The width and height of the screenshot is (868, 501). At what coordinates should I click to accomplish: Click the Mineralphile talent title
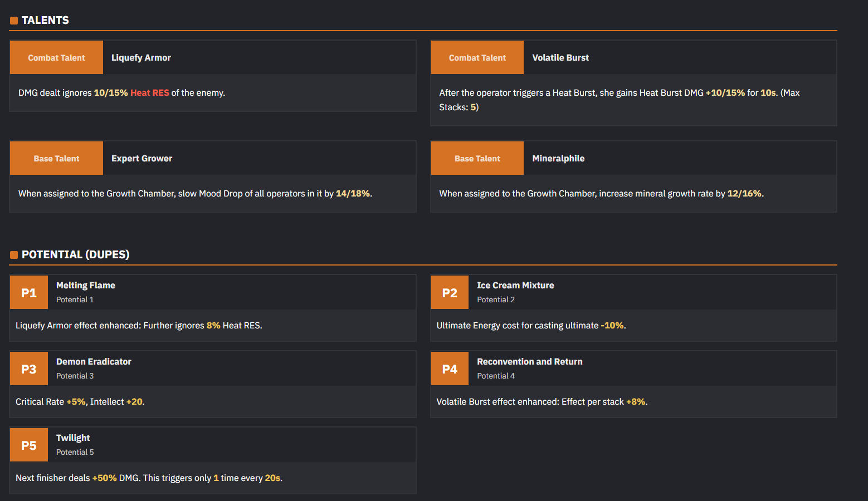click(x=558, y=158)
